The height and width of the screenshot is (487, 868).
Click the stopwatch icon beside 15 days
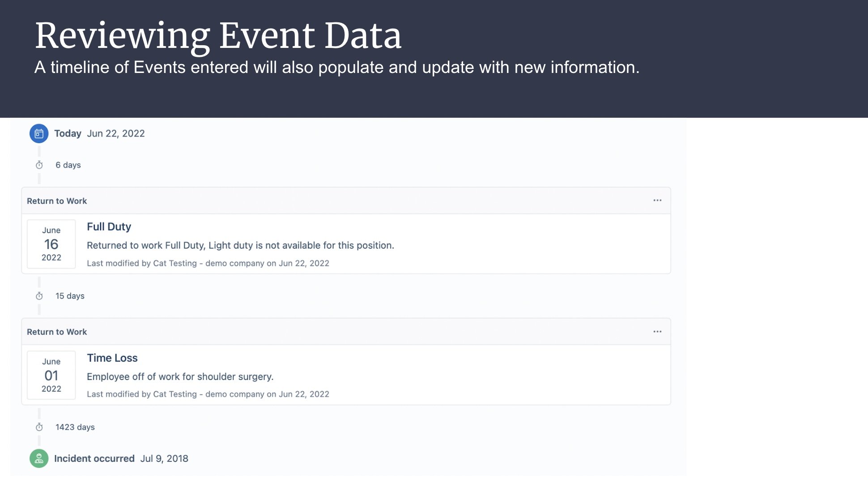[x=39, y=296]
